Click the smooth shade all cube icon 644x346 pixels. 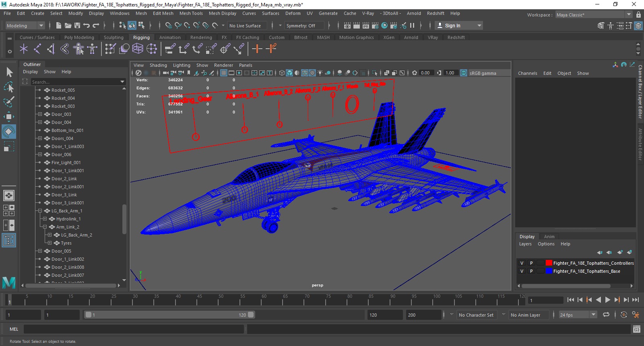(289, 73)
